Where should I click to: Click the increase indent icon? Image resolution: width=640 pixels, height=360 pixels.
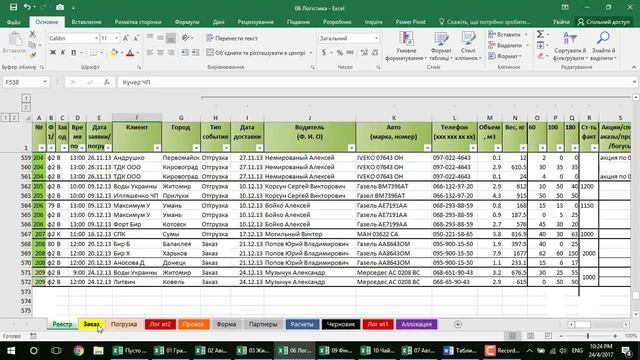(196, 53)
